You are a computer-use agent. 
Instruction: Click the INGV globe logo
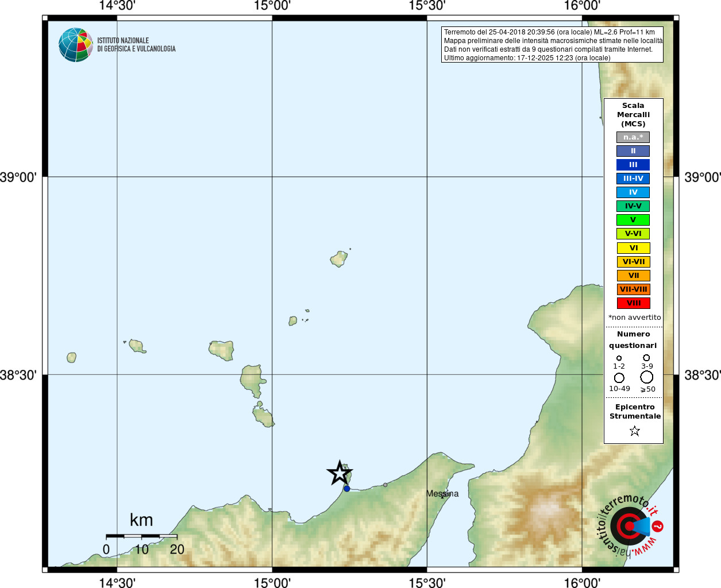click(76, 45)
